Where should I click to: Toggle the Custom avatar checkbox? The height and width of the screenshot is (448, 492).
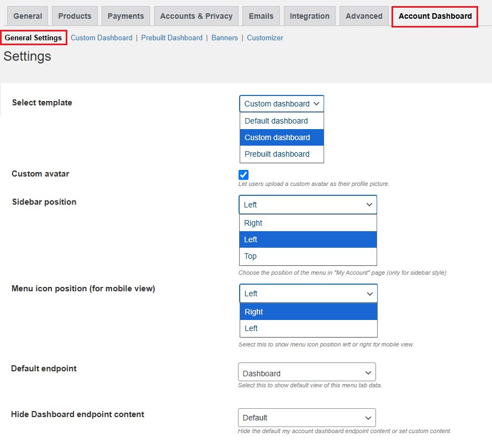pos(244,174)
